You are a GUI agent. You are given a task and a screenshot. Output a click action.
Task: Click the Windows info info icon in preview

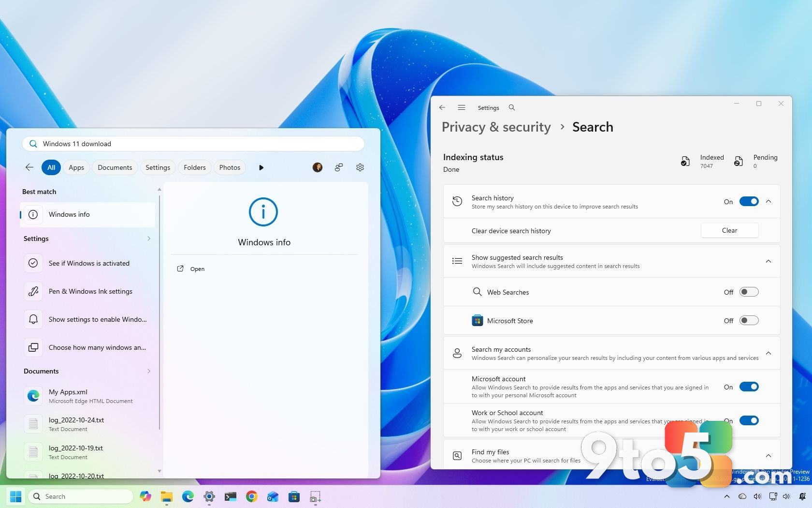pyautogui.click(x=263, y=212)
